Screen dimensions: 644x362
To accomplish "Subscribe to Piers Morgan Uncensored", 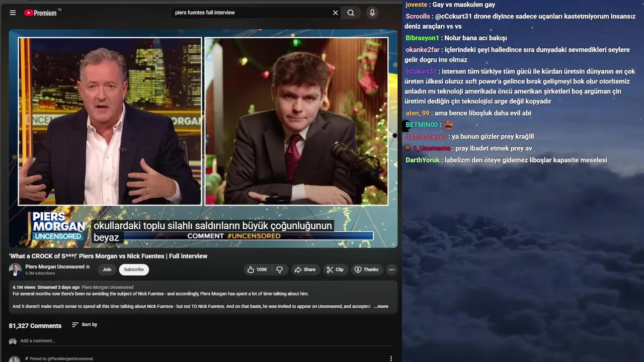I will [x=134, y=269].
